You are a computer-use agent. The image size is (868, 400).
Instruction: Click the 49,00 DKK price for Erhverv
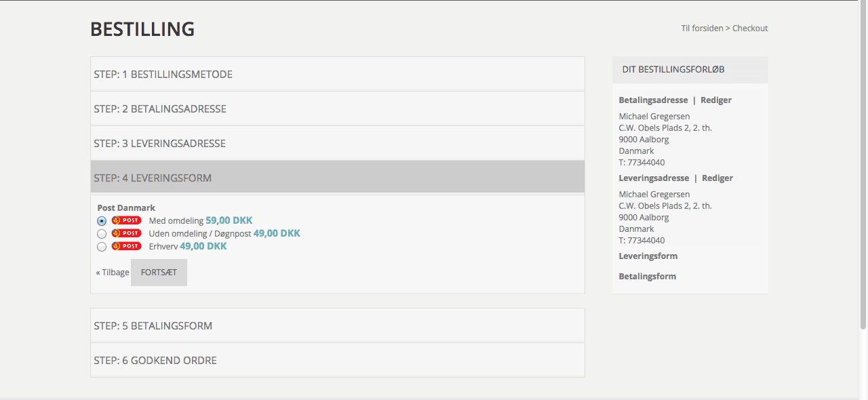click(x=203, y=247)
